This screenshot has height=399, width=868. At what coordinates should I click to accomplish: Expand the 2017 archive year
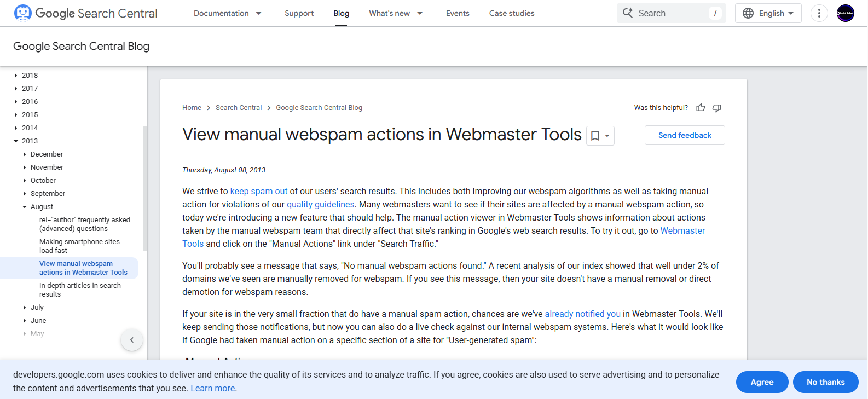click(16, 89)
